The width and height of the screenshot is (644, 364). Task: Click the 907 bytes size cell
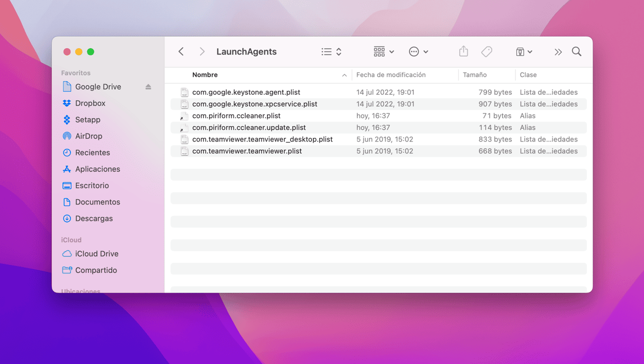click(495, 104)
